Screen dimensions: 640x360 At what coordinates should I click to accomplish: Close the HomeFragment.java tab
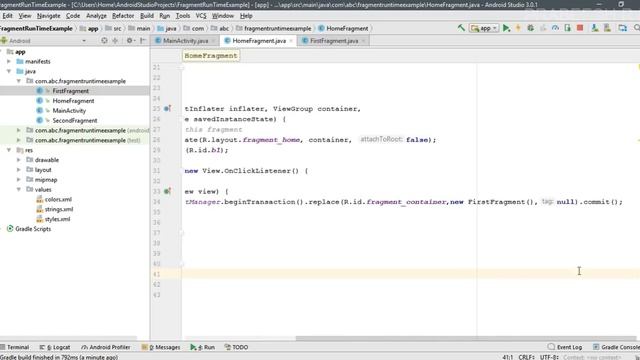[291, 41]
